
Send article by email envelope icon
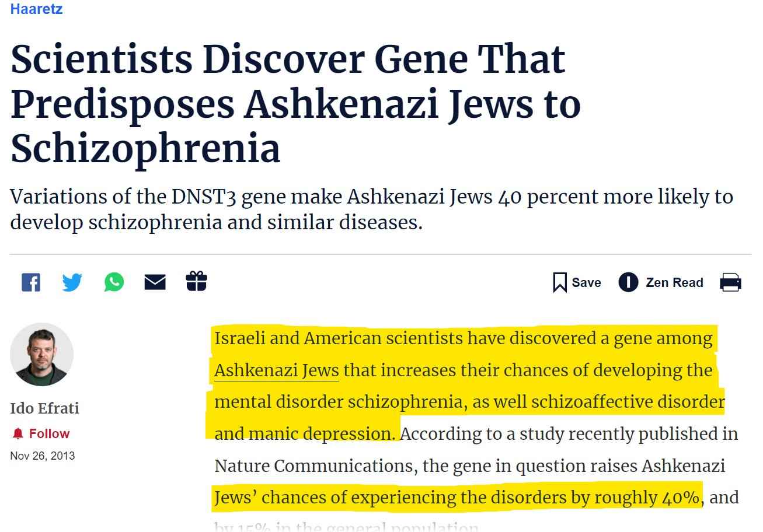click(155, 282)
